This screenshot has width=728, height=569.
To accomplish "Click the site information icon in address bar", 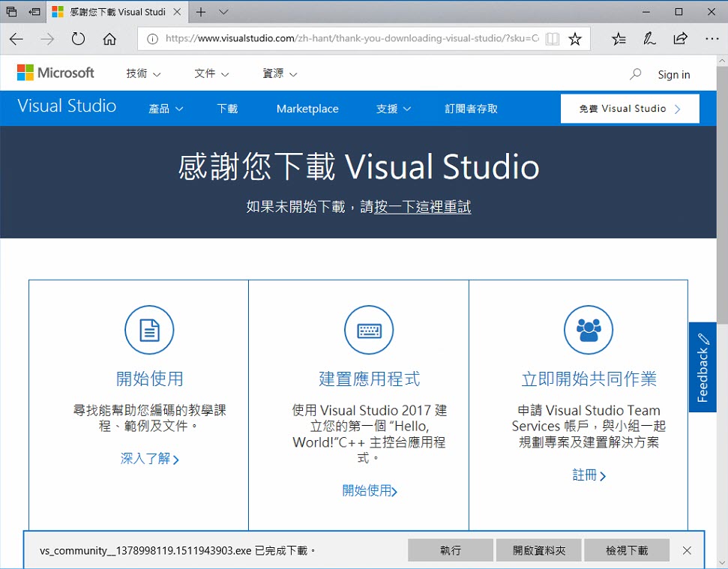I will (152, 38).
